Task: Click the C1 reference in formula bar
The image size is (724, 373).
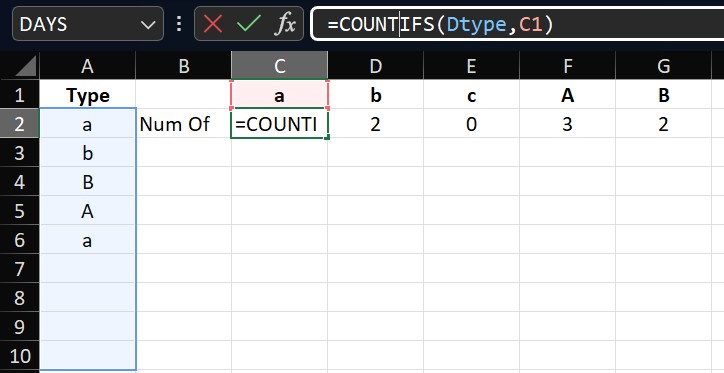Action: click(x=531, y=24)
